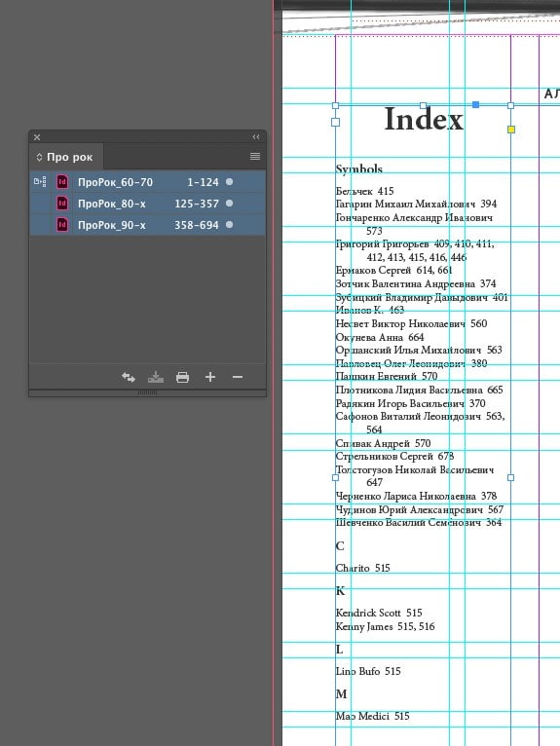The width and height of the screenshot is (560, 746).
Task: Print the book via printer icon
Action: click(x=183, y=377)
